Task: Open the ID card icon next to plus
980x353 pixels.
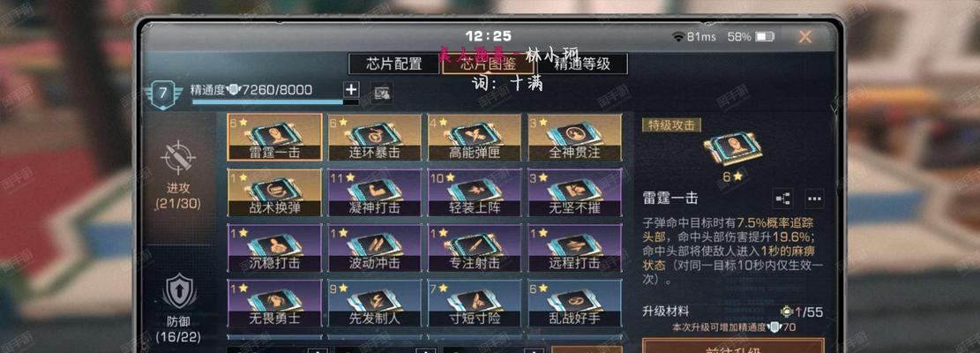Action: click(x=381, y=93)
